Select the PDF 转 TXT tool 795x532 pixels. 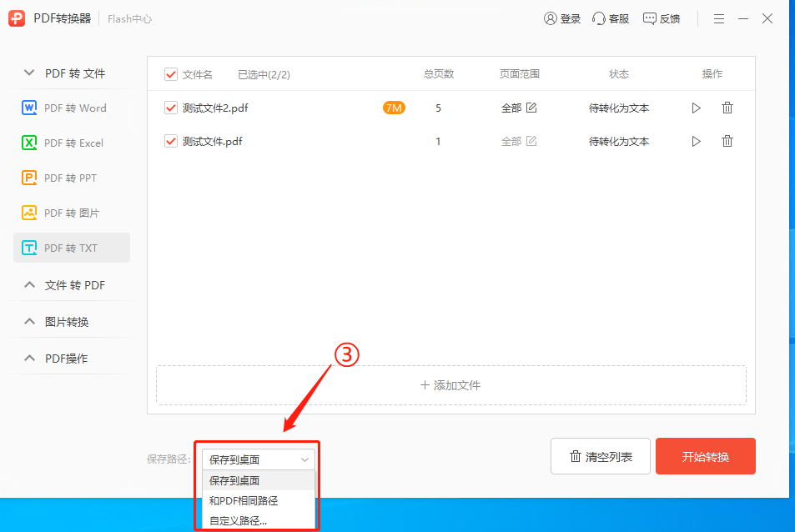pyautogui.click(x=72, y=248)
